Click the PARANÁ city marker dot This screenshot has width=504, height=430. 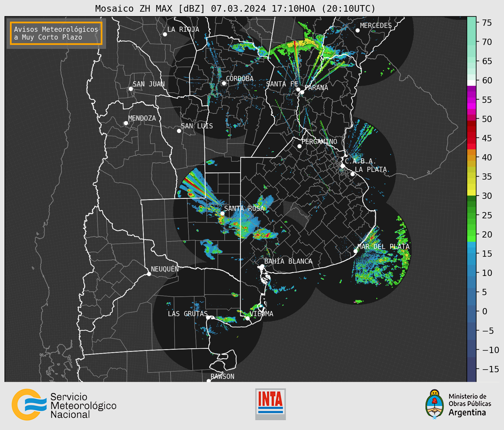tap(302, 92)
